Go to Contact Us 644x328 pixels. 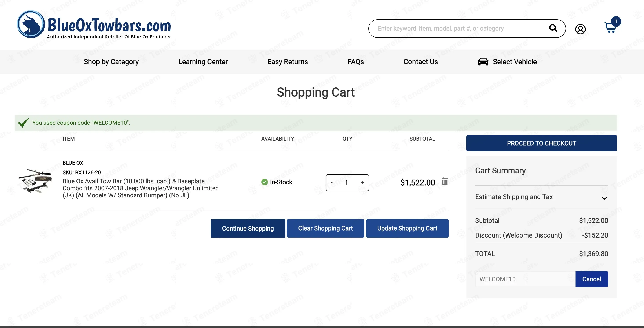click(420, 62)
